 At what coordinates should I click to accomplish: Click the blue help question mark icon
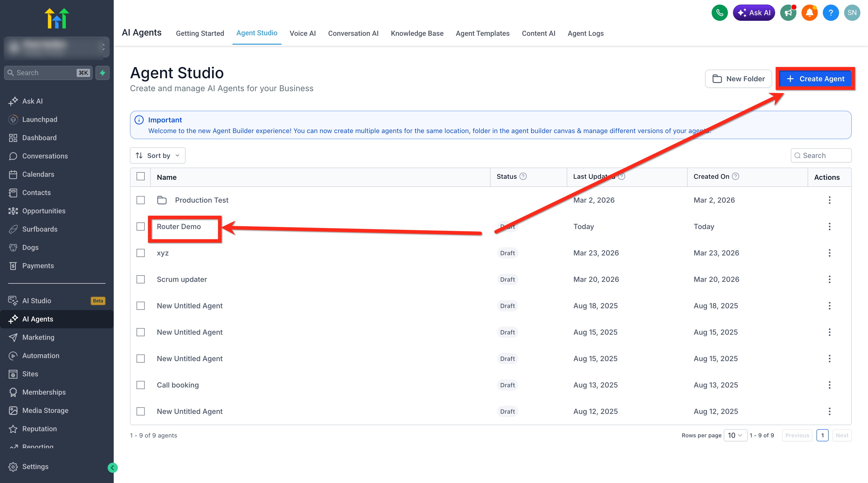tap(831, 13)
